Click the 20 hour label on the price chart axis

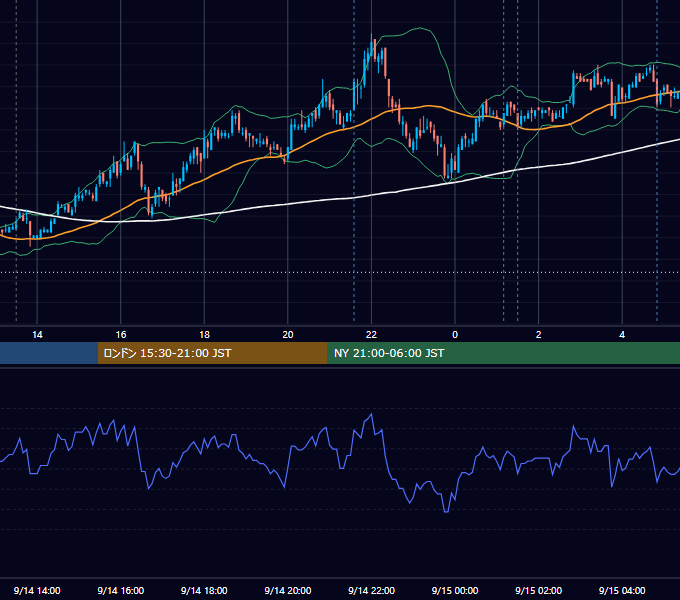click(288, 335)
